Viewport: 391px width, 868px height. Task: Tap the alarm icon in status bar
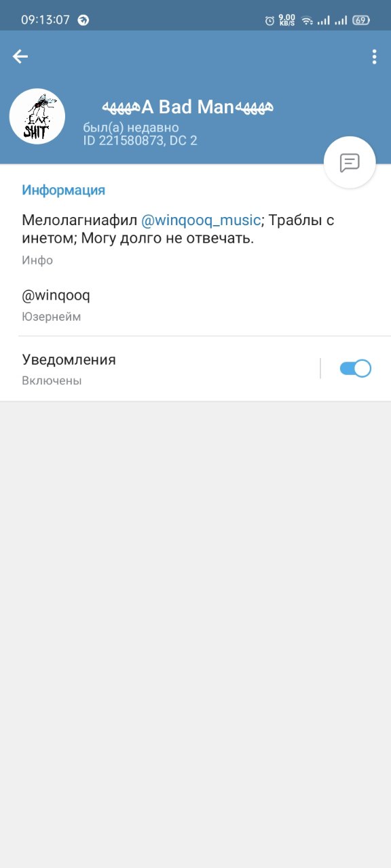pos(269,20)
